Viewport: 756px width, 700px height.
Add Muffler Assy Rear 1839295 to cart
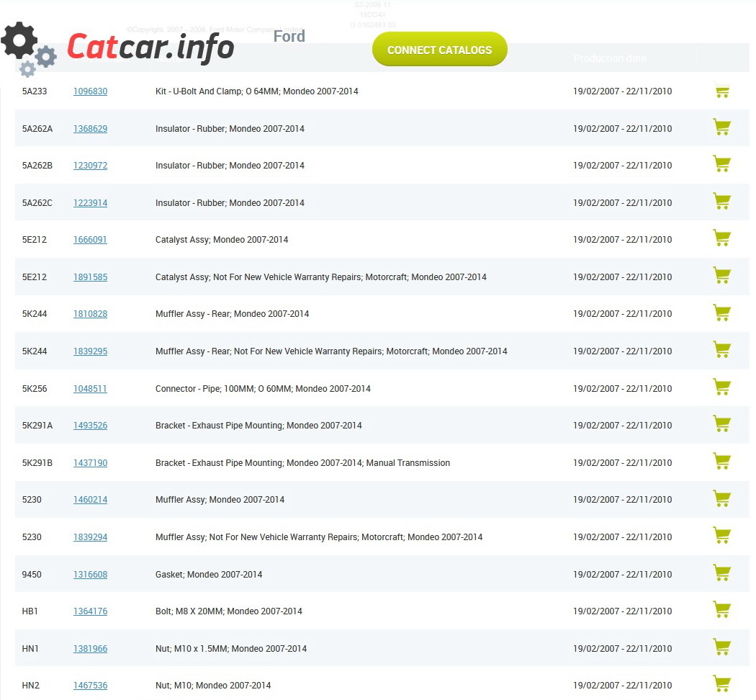721,349
